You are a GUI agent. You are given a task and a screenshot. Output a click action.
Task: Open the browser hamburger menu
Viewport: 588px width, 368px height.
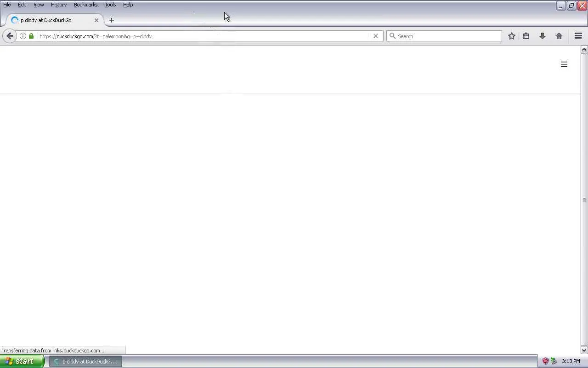[x=578, y=36]
